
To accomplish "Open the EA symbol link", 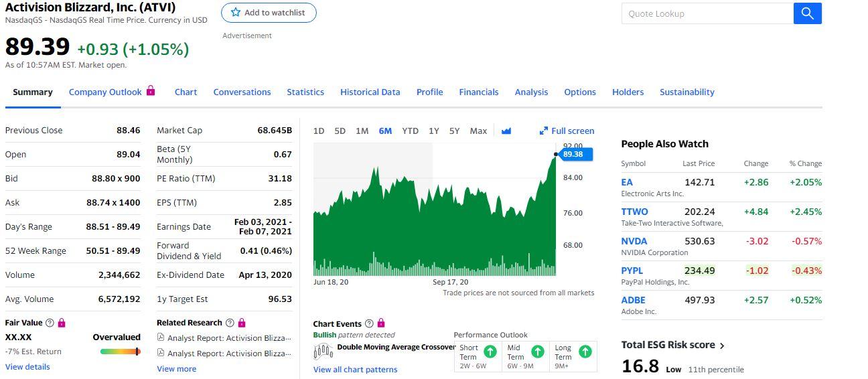I will coord(627,182).
